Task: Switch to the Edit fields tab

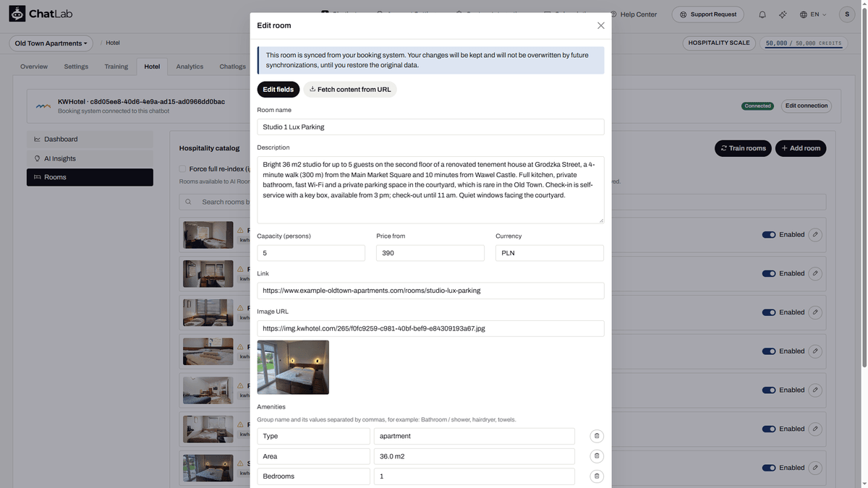Action: click(278, 90)
